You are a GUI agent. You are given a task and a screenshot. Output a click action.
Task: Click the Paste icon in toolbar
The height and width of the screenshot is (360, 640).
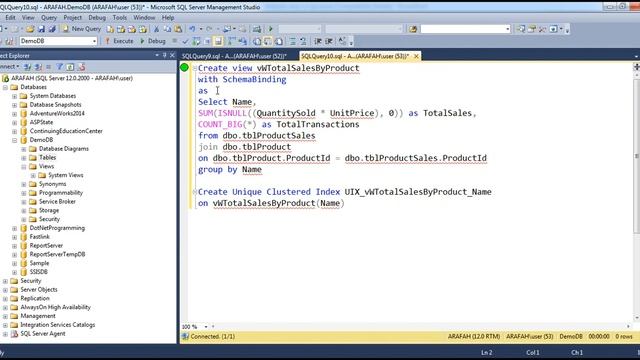[178, 29]
